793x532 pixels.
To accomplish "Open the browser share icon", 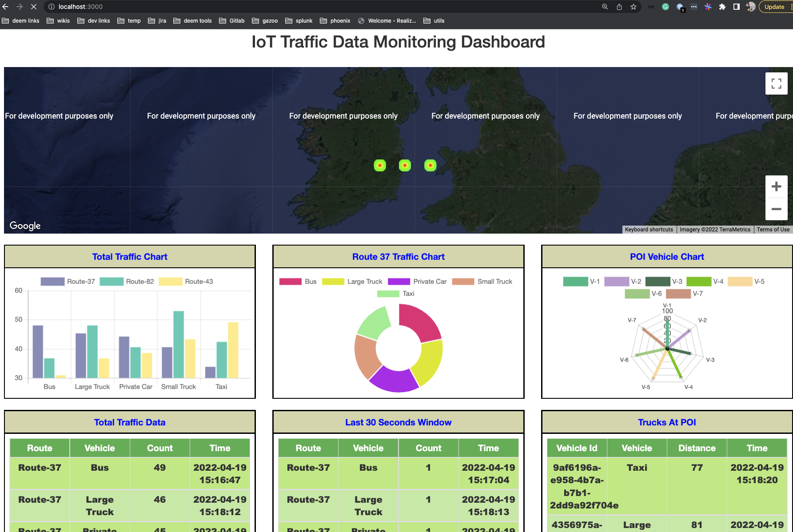I will pyautogui.click(x=619, y=7).
